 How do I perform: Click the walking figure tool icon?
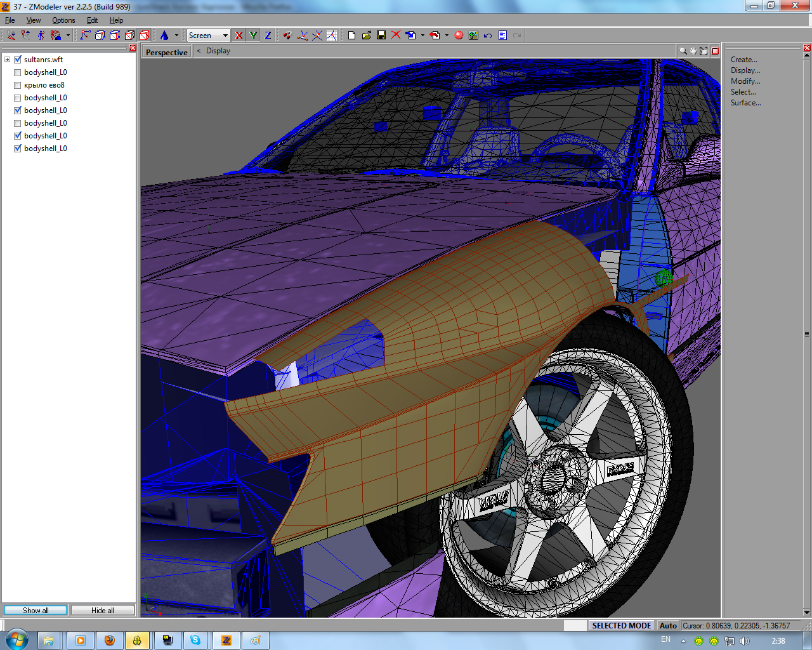click(x=41, y=36)
